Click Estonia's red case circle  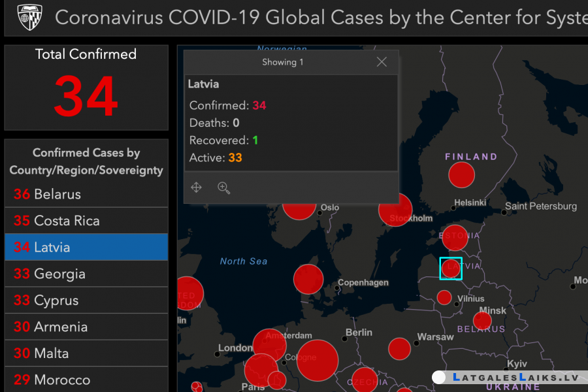(455, 238)
